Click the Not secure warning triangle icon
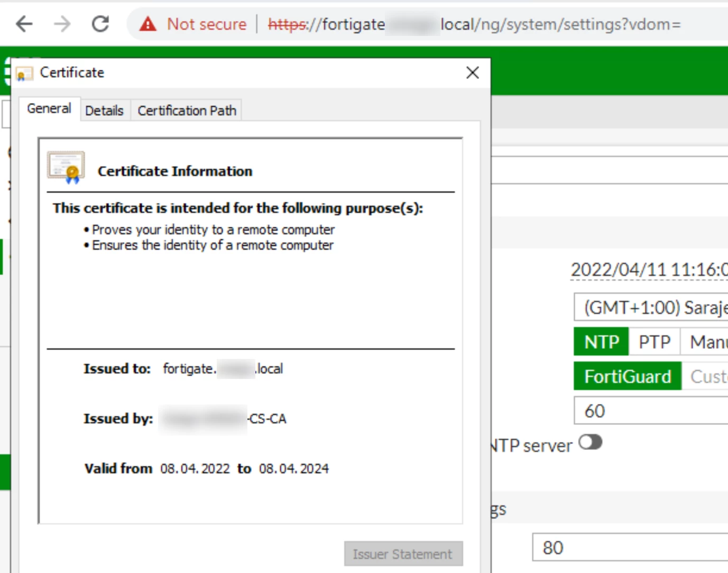The image size is (728, 573). pyautogui.click(x=148, y=24)
